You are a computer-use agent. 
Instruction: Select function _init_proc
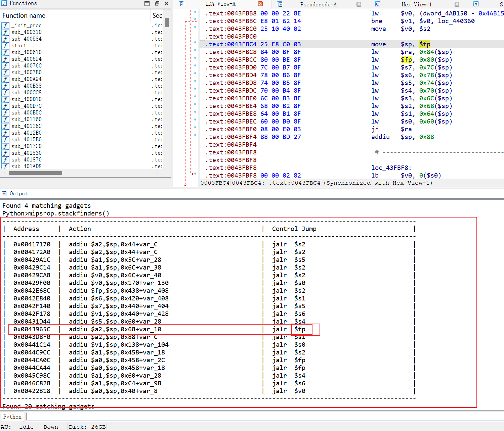(x=27, y=26)
